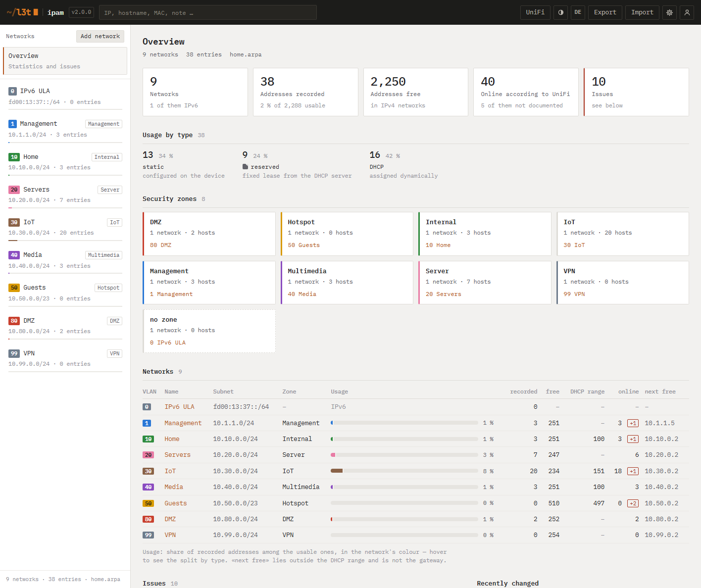Click the DHCP range column header
This screenshot has width=701, height=588.
[x=587, y=392]
